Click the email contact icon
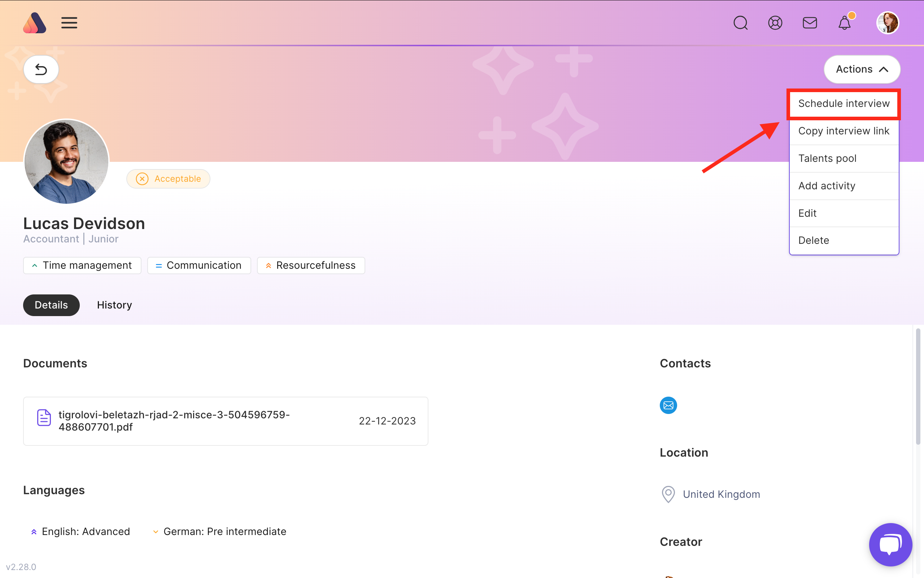This screenshot has width=924, height=578. (x=668, y=405)
